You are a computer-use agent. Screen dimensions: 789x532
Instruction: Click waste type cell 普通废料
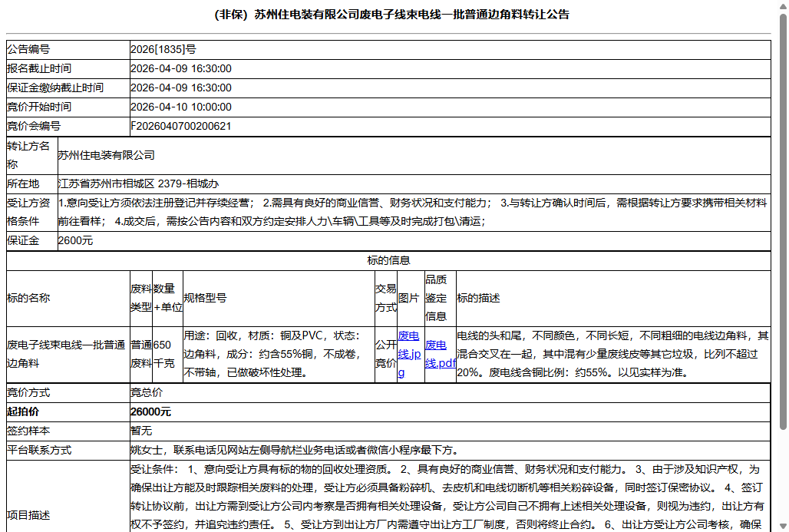141,355
